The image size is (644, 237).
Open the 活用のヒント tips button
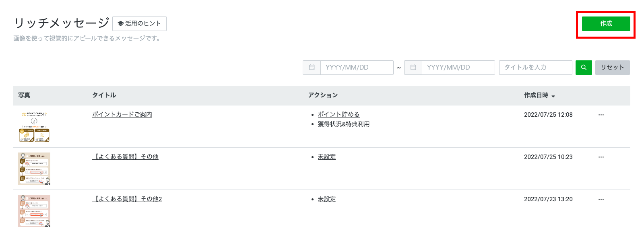pyautogui.click(x=139, y=24)
